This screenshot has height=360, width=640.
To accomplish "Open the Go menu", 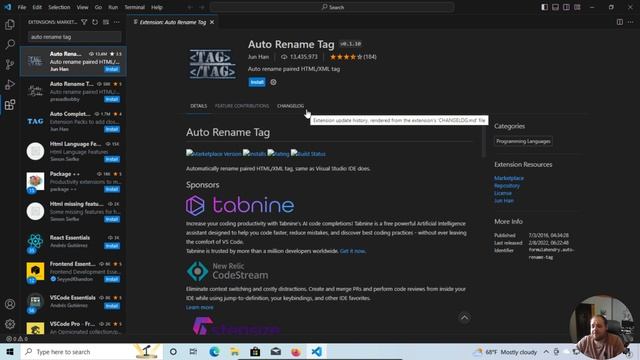I will click(98, 7).
